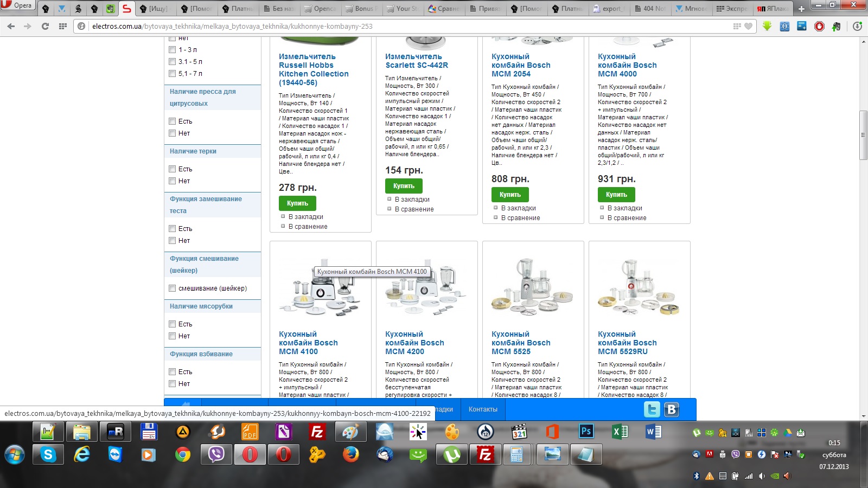The width and height of the screenshot is (868, 488).
Task: Click Купить for Scarlett SC-442R
Action: pyautogui.click(x=404, y=186)
